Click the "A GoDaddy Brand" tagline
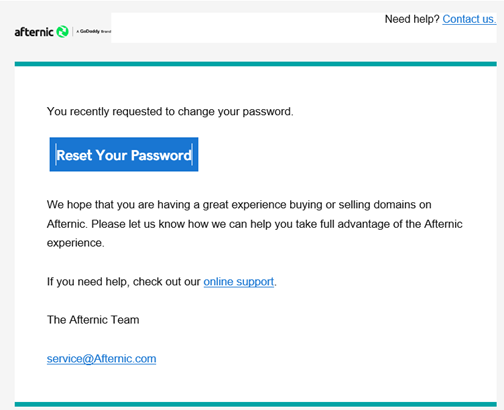 tap(93, 31)
